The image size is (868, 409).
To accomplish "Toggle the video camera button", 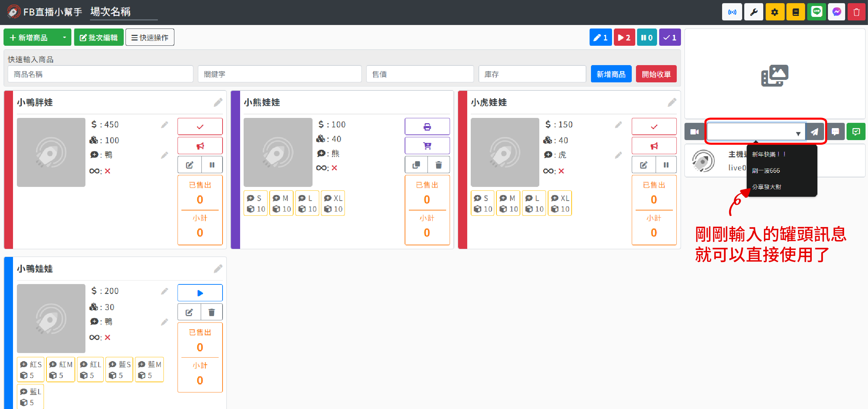I will (694, 132).
